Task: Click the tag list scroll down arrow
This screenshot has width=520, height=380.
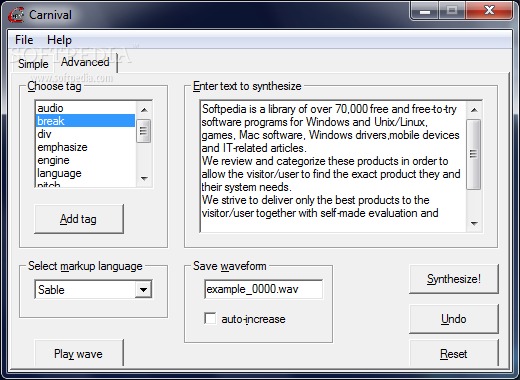Action: pos(144,179)
